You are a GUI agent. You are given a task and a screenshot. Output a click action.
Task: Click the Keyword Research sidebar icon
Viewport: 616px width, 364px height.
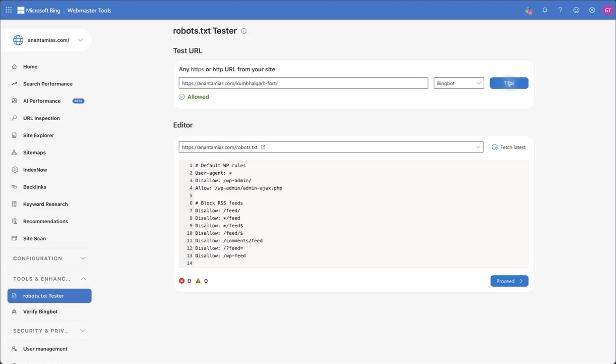[14, 204]
